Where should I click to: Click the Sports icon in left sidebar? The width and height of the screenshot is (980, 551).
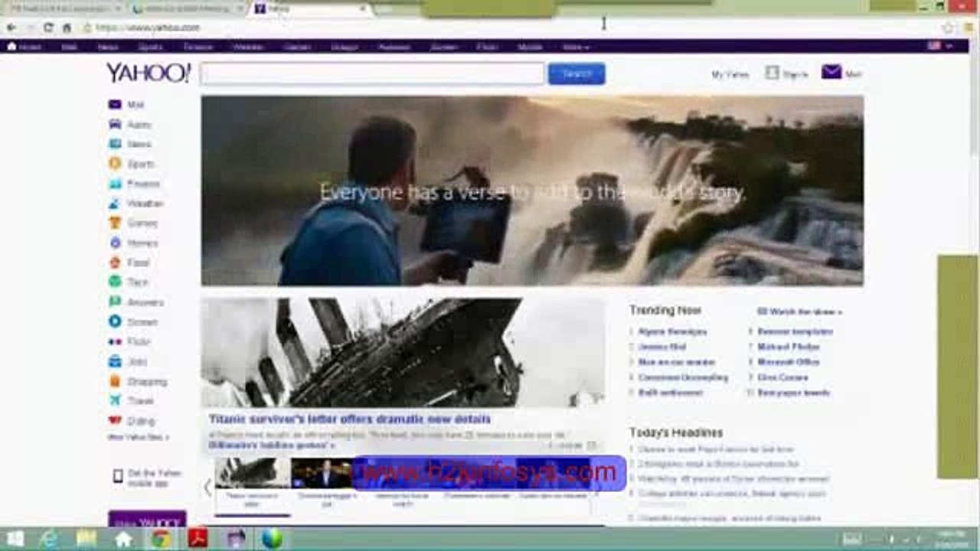(x=115, y=164)
